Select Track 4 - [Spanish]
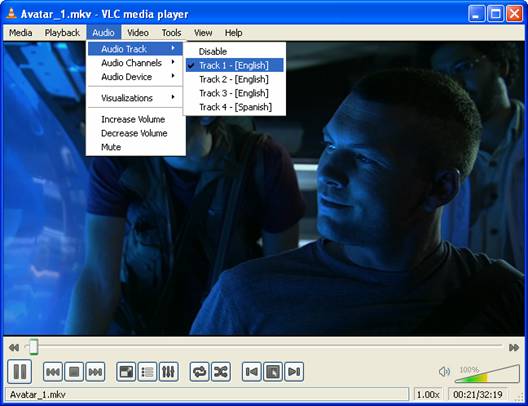The width and height of the screenshot is (528, 406). 235,107
